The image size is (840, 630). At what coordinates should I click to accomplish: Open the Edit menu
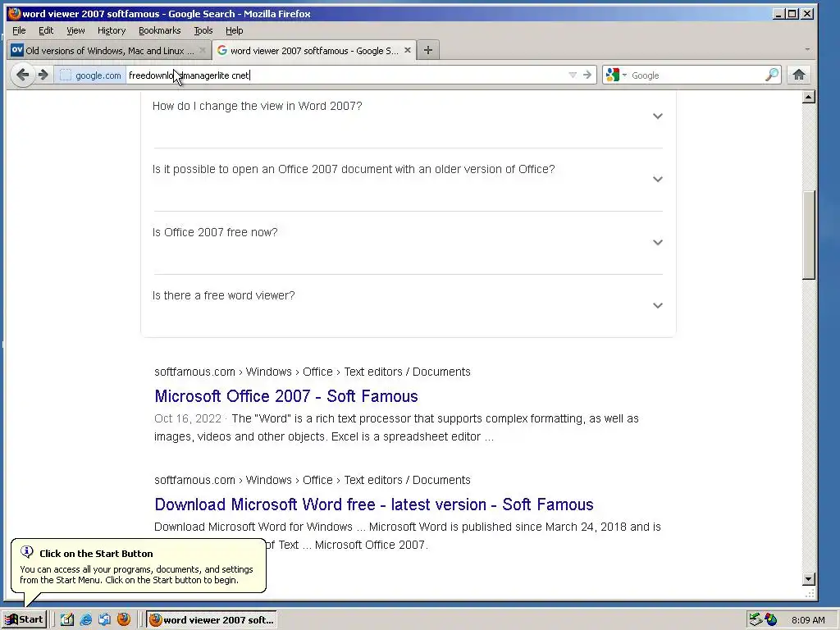pyautogui.click(x=46, y=30)
